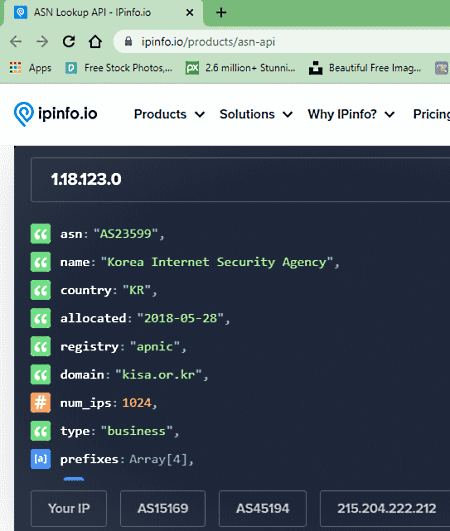Open a new browser tab
Viewport: 450px width, 531px height.
[221, 13]
